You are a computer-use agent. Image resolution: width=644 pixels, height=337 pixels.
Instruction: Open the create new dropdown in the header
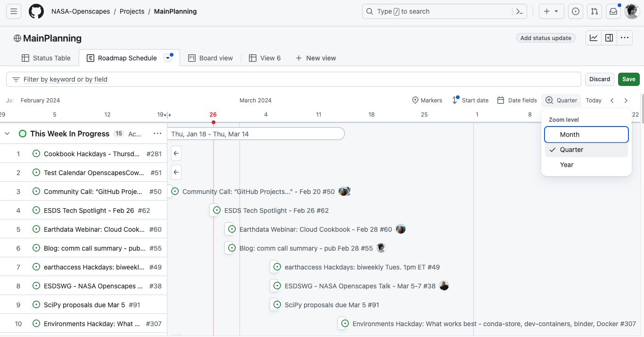[551, 11]
